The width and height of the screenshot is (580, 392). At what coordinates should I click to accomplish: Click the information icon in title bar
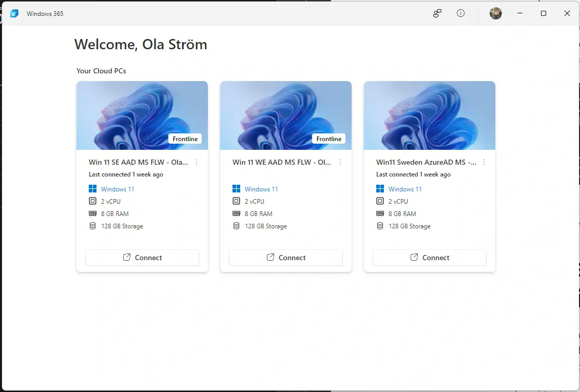[x=460, y=14]
